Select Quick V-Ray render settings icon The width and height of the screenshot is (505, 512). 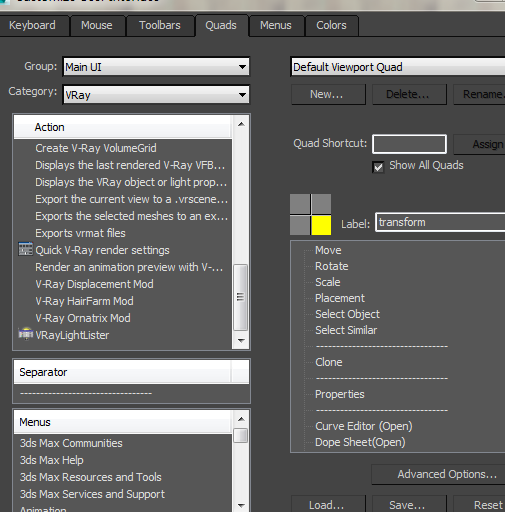coord(26,249)
